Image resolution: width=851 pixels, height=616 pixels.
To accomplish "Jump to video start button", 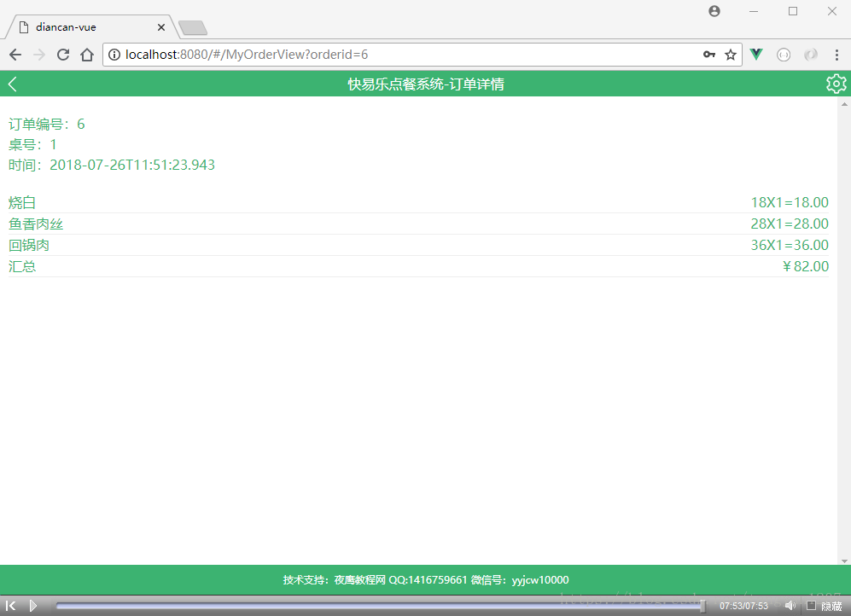I will click(10, 606).
